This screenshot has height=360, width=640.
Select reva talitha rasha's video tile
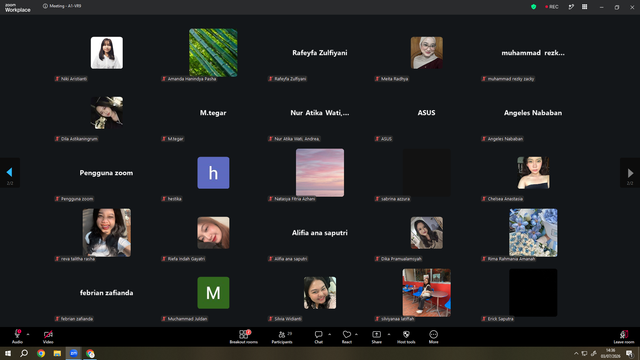(x=107, y=233)
